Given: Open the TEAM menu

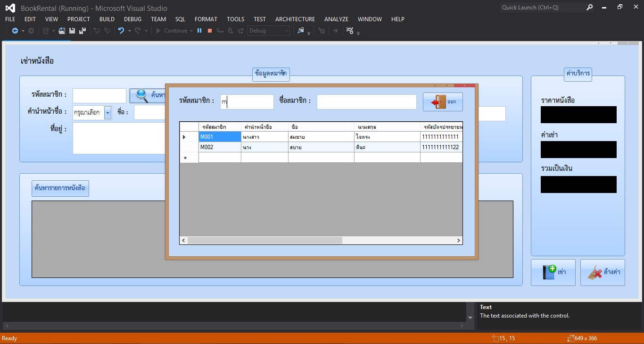Looking at the screenshot, I should (x=158, y=19).
